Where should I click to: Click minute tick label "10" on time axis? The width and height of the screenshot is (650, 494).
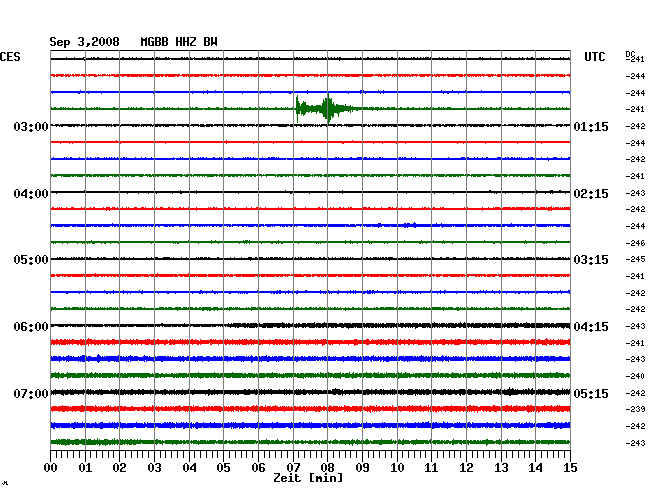coord(397,467)
